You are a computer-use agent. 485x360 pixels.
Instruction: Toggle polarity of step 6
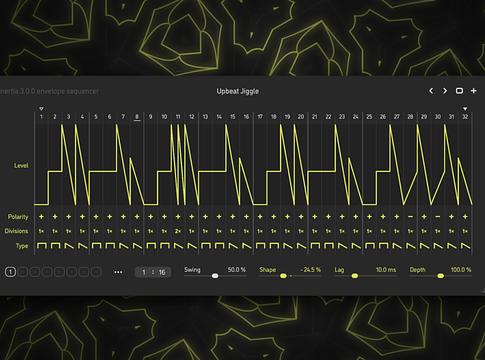point(110,217)
